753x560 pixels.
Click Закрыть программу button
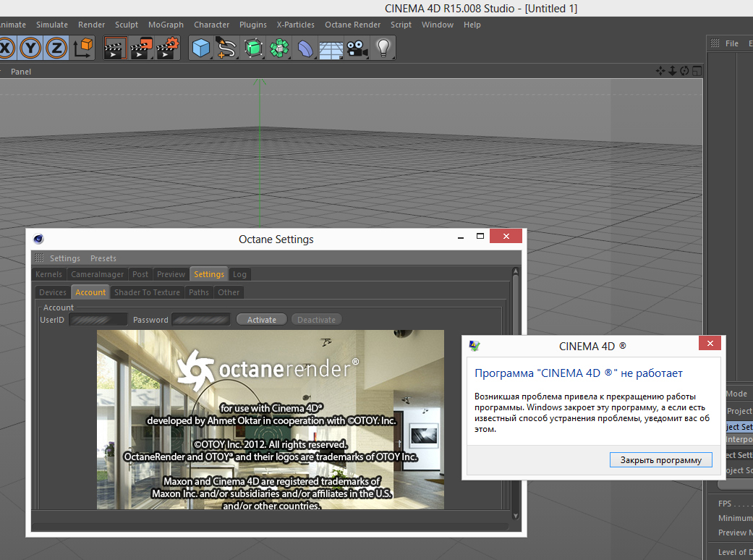coord(661,459)
